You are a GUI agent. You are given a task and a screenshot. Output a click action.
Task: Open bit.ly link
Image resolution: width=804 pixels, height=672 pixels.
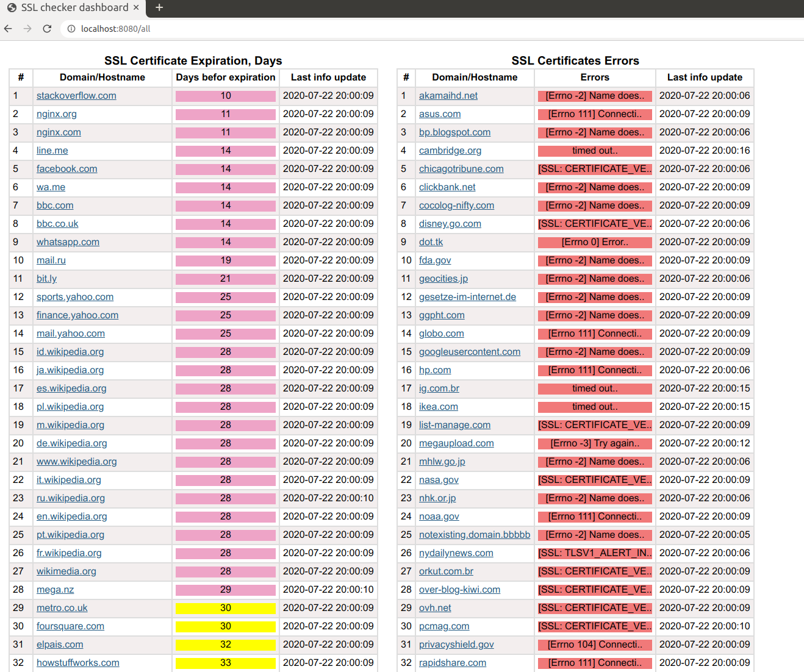[x=46, y=279]
